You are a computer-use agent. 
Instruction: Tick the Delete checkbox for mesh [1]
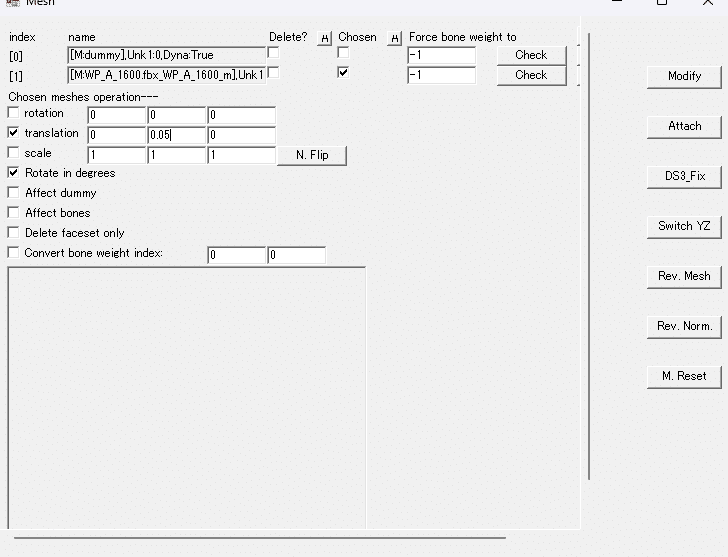pyautogui.click(x=273, y=73)
